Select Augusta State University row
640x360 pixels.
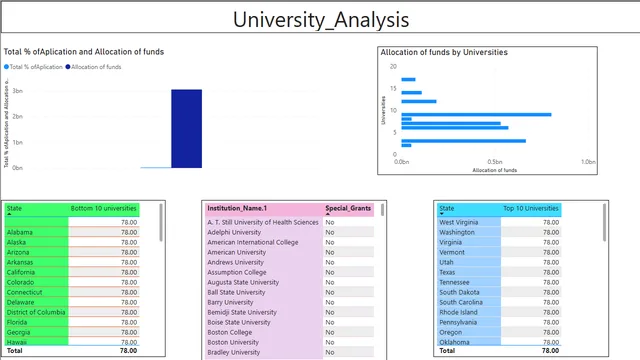290,282
